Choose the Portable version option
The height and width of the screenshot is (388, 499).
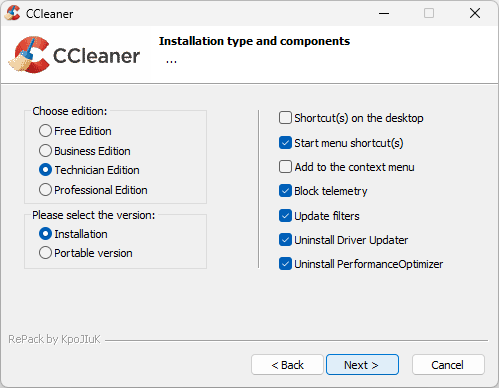point(45,253)
